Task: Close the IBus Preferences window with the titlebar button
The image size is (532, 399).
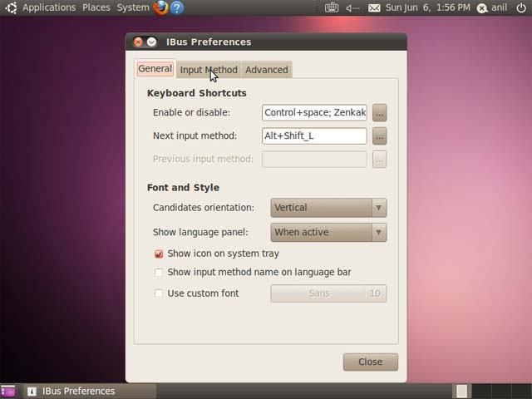Action: click(138, 42)
